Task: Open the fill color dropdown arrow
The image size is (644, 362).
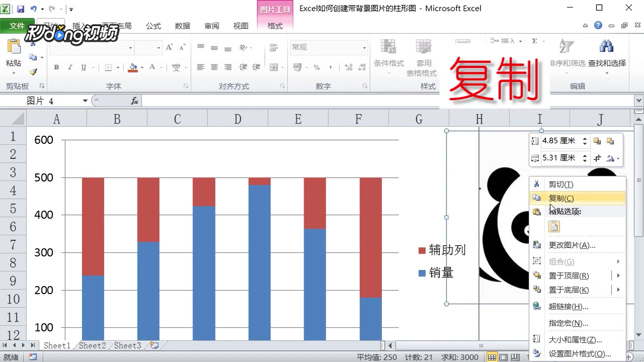Action: (x=142, y=67)
